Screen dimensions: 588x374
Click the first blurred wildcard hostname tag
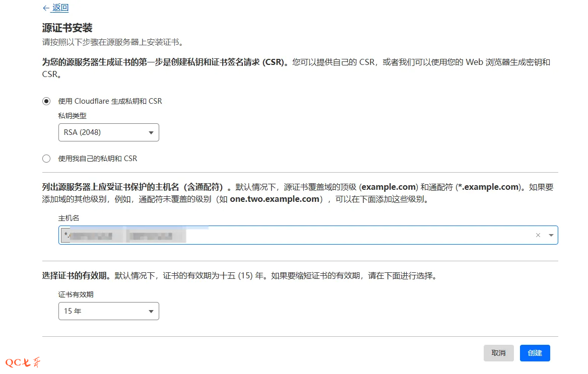tap(91, 235)
